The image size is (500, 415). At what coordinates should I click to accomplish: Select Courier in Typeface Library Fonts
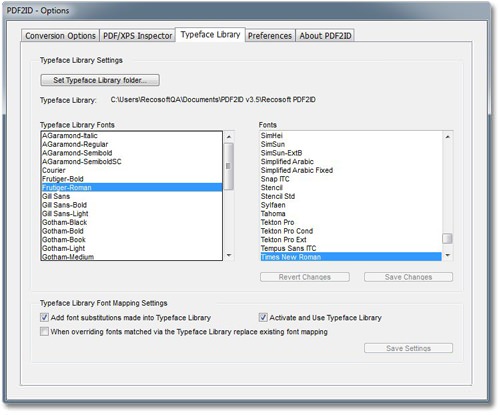tap(132, 170)
